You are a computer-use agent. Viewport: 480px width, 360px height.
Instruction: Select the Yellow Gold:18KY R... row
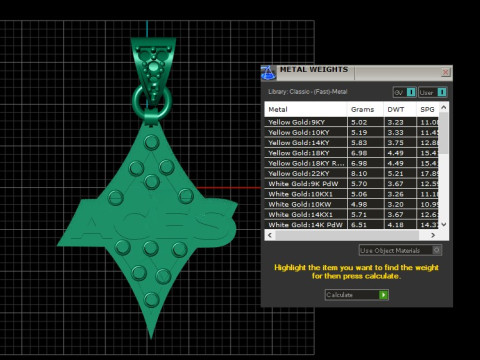point(352,163)
